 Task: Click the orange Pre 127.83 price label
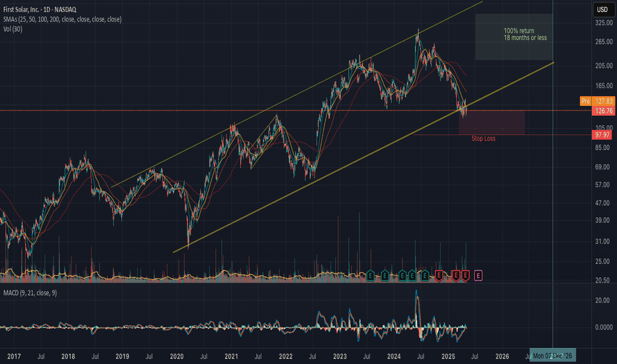click(597, 101)
